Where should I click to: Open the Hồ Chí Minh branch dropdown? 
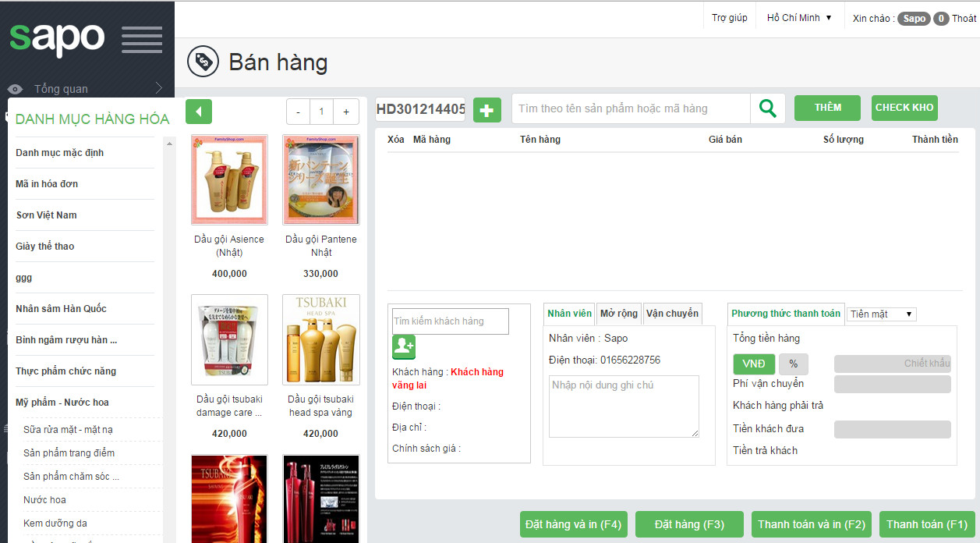point(799,18)
